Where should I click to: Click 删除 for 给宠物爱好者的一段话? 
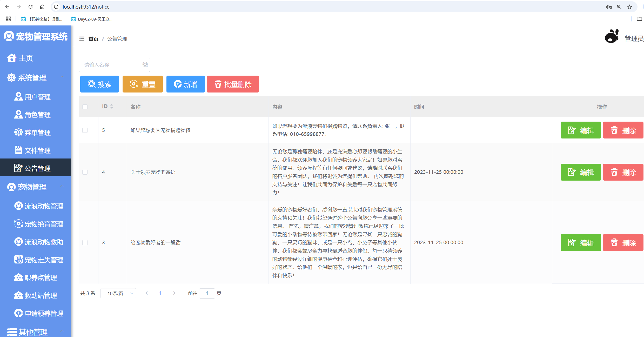[623, 243]
